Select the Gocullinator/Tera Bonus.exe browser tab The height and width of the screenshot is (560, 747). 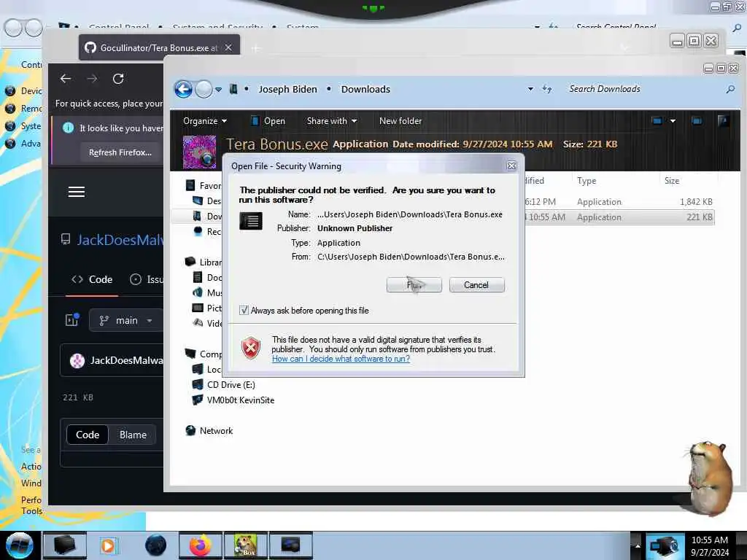(x=159, y=47)
